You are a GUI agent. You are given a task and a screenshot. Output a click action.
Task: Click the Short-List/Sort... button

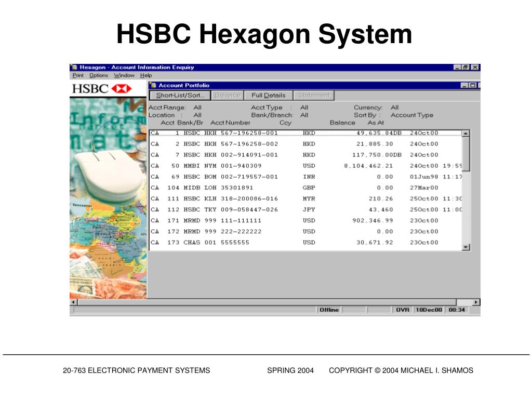[180, 96]
